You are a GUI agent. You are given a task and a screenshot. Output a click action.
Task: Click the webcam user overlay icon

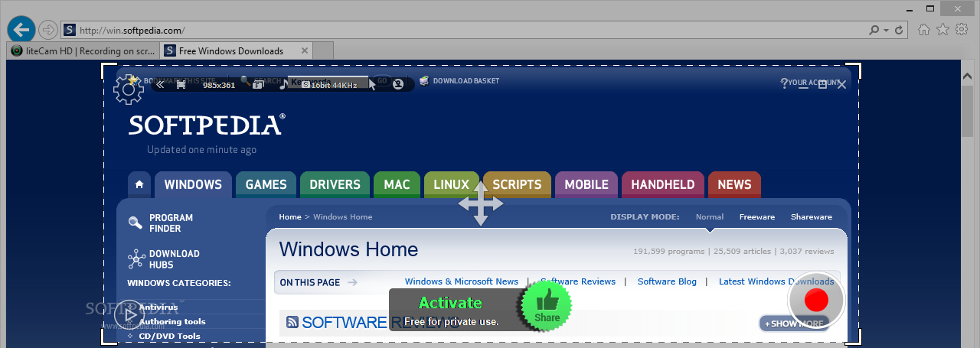[398, 84]
